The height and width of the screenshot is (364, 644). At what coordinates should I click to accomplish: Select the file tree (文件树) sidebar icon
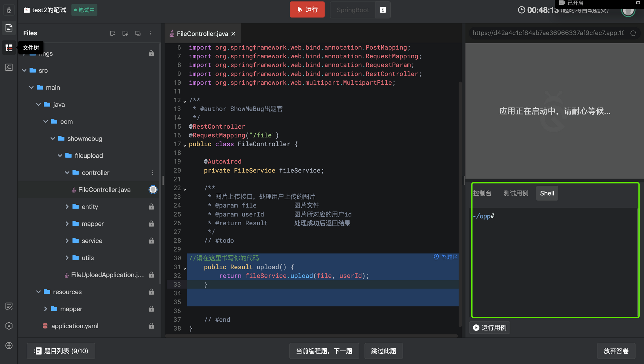pyautogui.click(x=9, y=48)
